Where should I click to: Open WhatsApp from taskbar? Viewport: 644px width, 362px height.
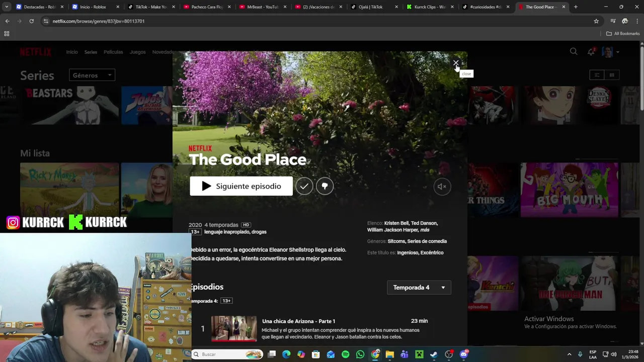pos(360,354)
